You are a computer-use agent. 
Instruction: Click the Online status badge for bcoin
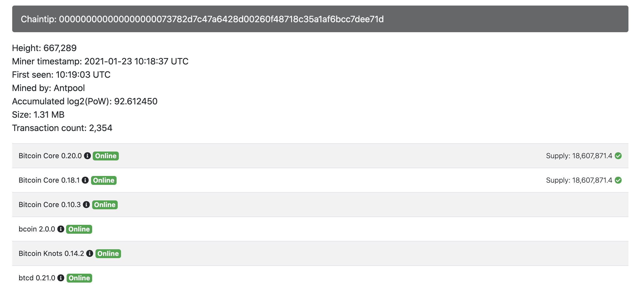(79, 229)
